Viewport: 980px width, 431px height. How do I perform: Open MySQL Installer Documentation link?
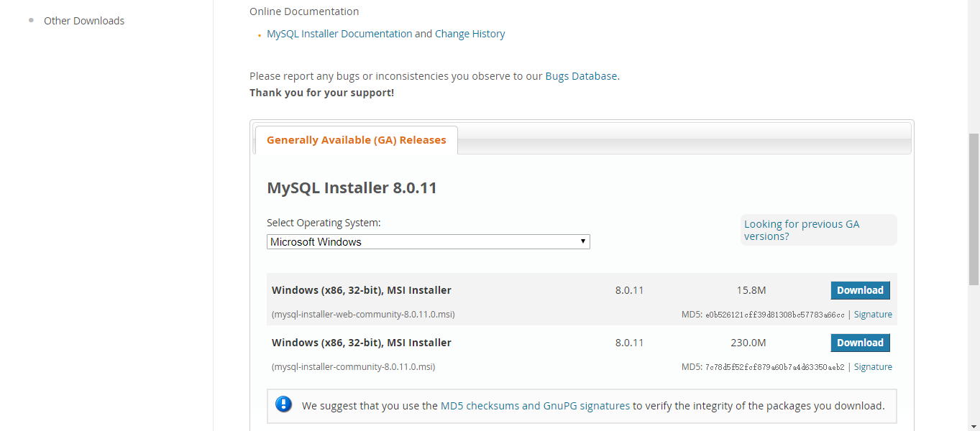click(339, 34)
